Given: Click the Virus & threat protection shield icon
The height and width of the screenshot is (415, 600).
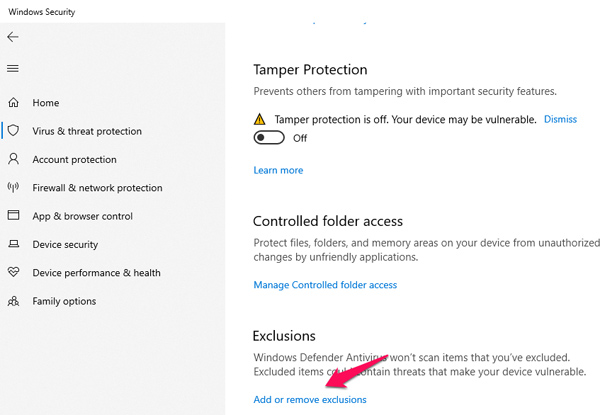Looking at the screenshot, I should click(13, 131).
